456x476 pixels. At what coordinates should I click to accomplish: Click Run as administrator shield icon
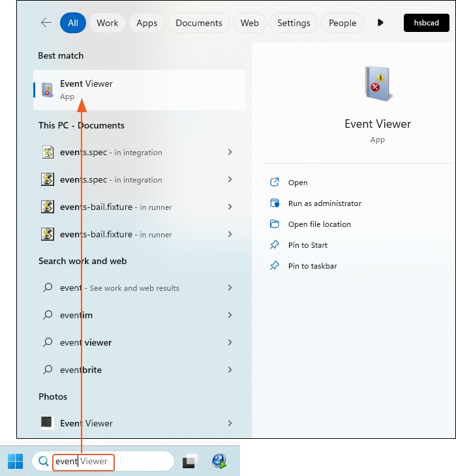(x=275, y=203)
